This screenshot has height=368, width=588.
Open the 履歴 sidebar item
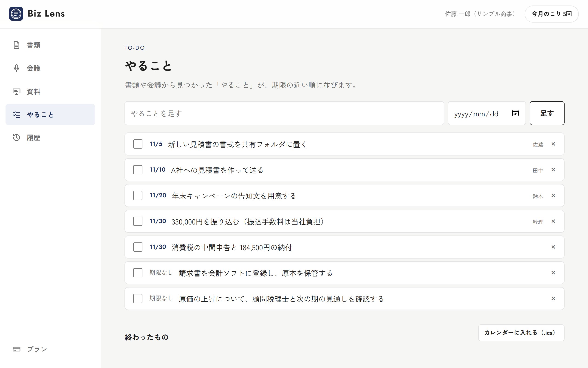click(50, 138)
